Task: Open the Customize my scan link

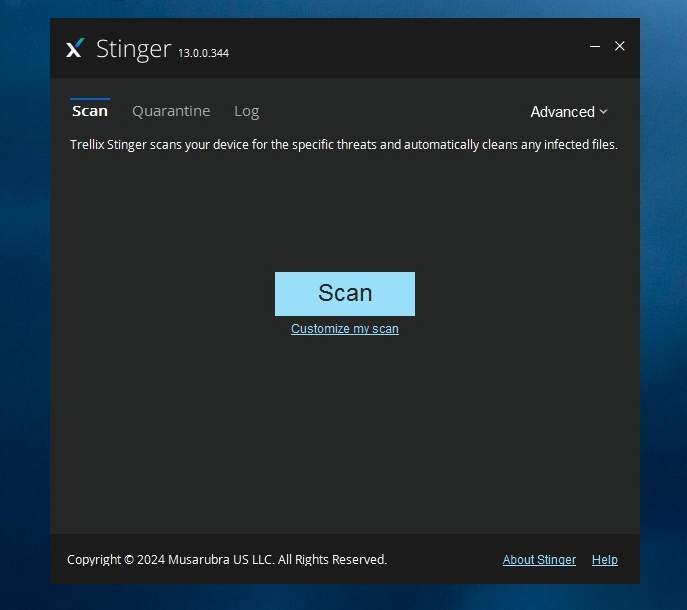Action: pos(345,329)
